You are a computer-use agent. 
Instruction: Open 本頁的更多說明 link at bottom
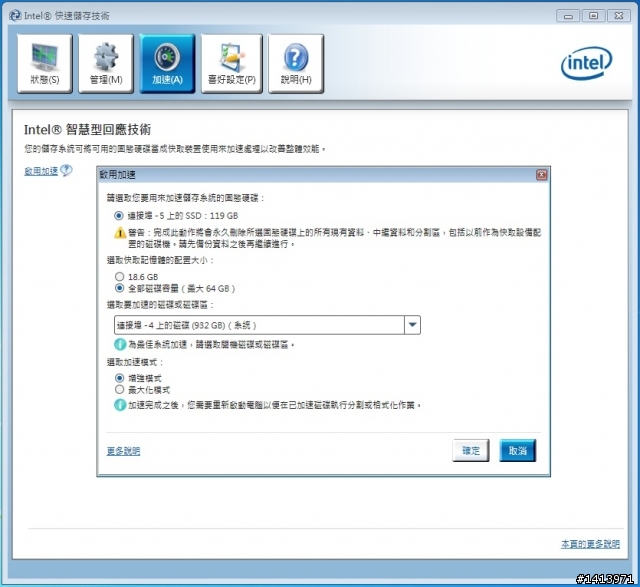tap(590, 544)
